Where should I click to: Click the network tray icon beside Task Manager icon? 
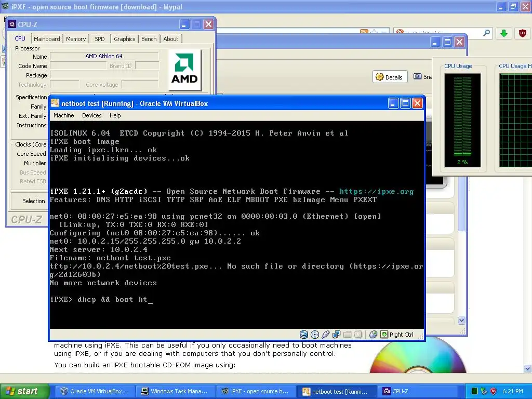[484, 391]
